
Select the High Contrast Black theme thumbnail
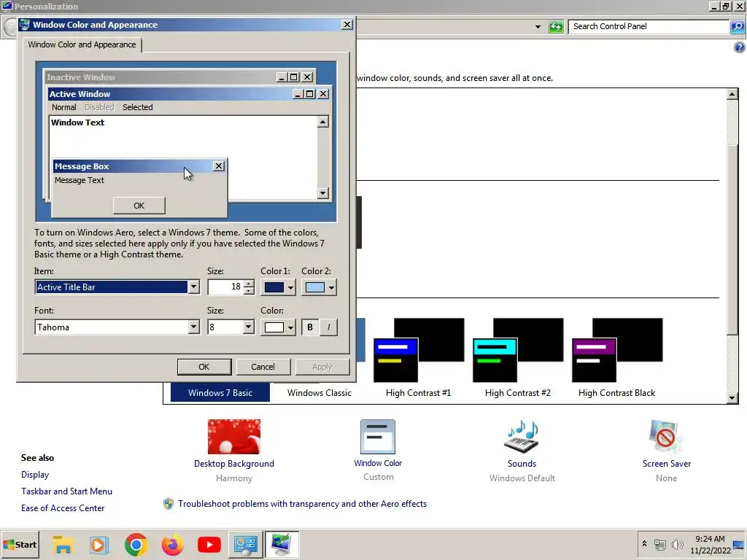click(x=617, y=350)
